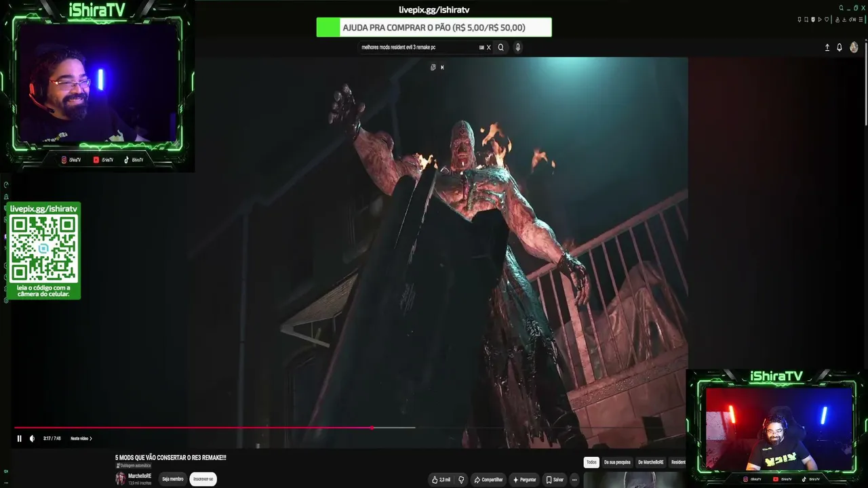The height and width of the screenshot is (488, 868).
Task: Click the skip icon above the player
Action: point(442,67)
